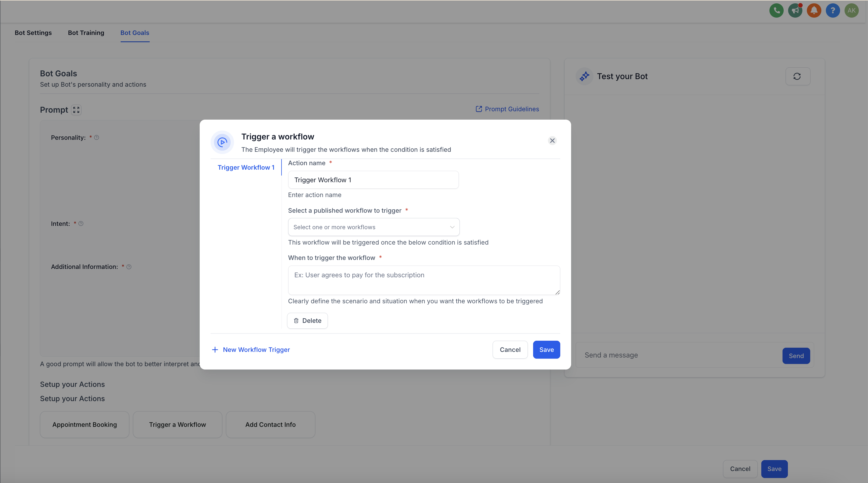Click the help question mark icon
This screenshot has width=868, height=483.
click(x=833, y=10)
